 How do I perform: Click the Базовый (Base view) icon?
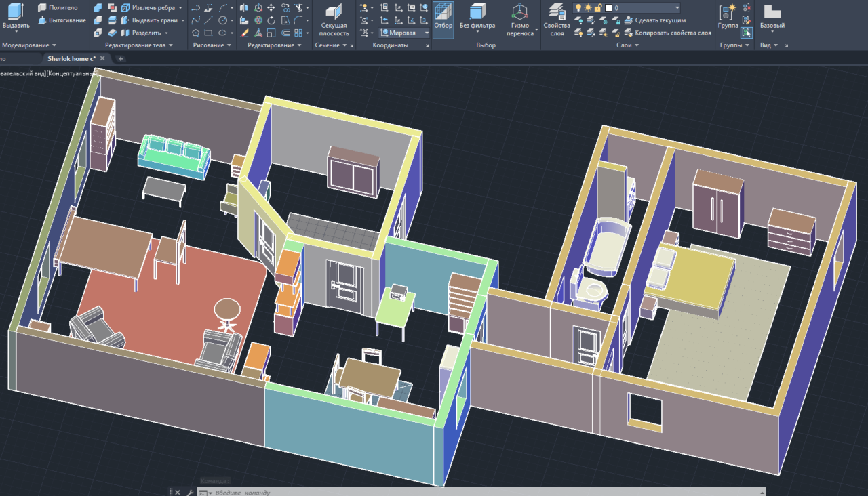(x=772, y=12)
